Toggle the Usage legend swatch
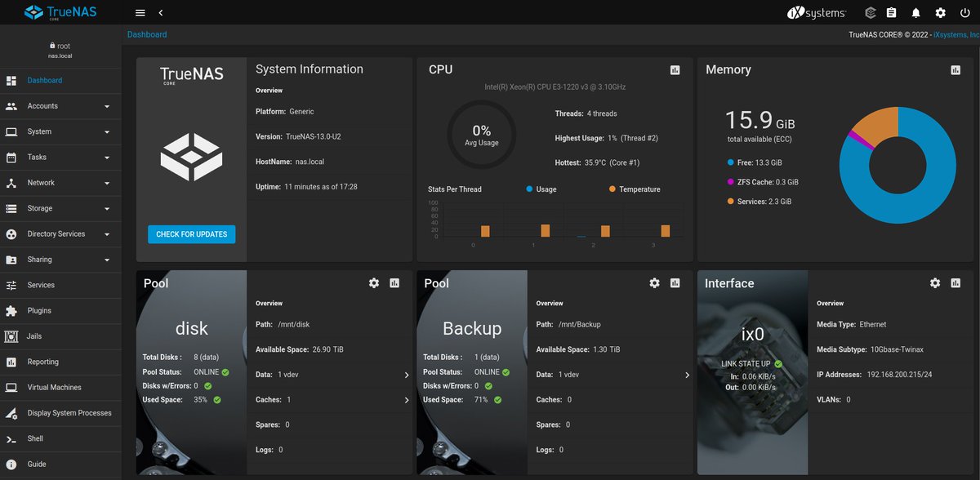Screen dimensions: 980x480 [529, 189]
